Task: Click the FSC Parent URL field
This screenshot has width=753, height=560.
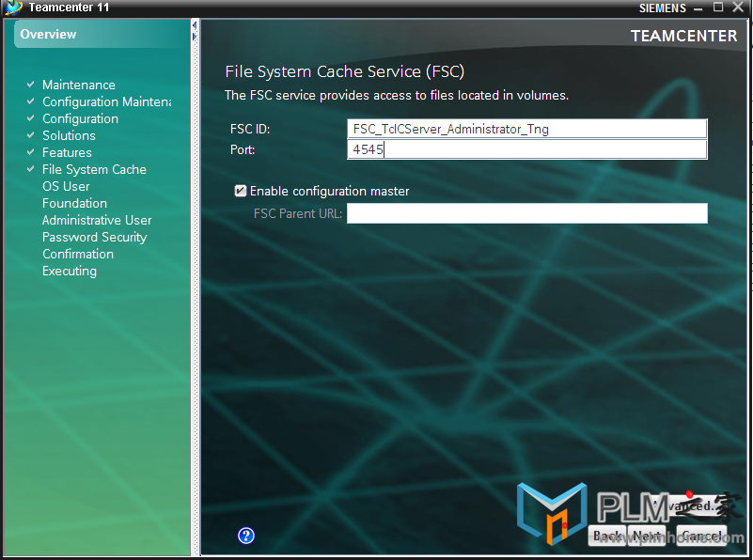Action: 526,213
